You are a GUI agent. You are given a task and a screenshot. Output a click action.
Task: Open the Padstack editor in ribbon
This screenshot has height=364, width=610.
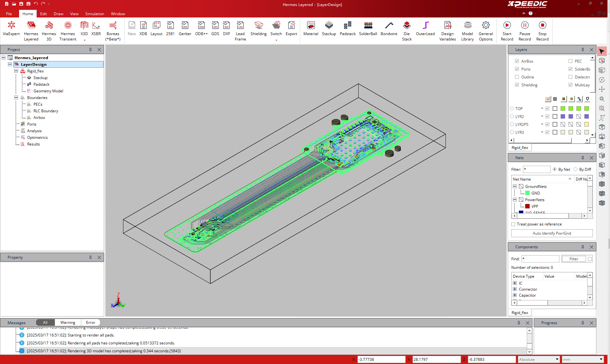click(348, 28)
